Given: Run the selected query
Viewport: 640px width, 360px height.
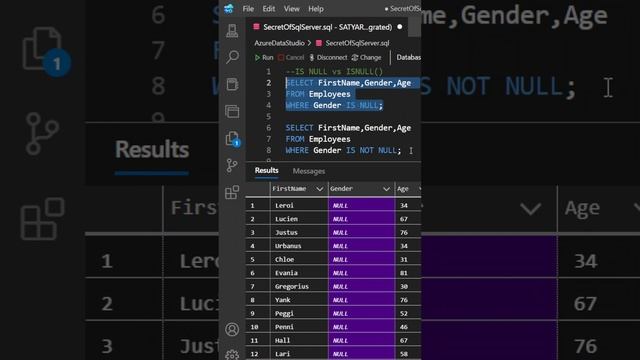Looking at the screenshot, I should [264, 58].
